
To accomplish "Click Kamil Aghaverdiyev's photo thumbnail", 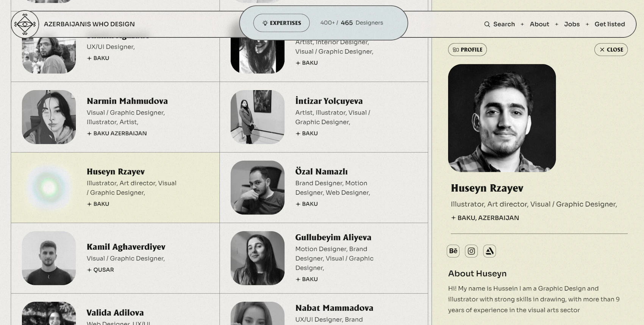I will 49,258.
